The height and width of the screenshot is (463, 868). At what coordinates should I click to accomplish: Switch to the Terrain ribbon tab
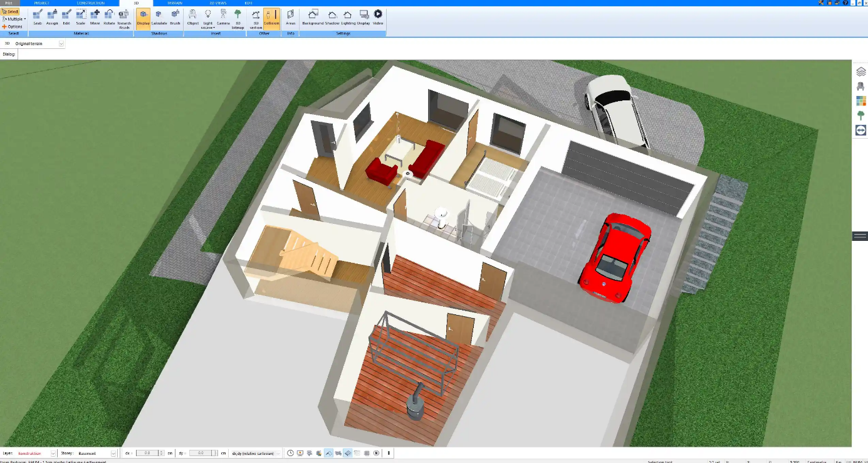click(x=175, y=3)
